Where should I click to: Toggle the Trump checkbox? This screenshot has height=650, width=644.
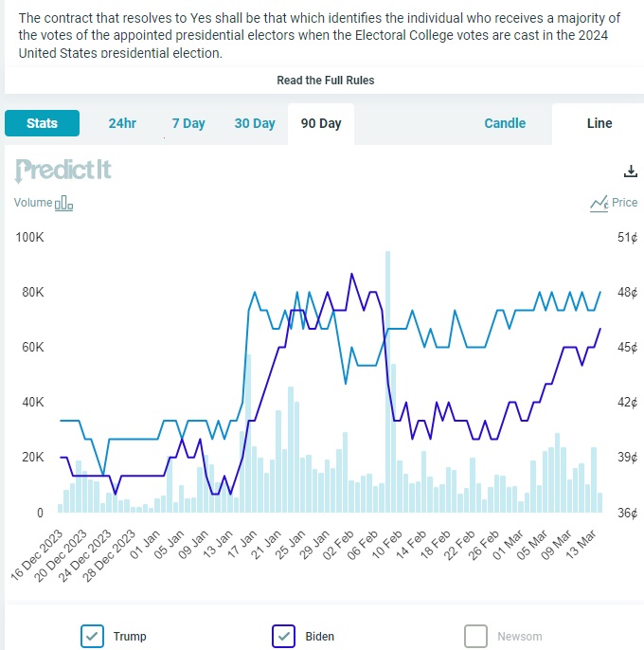click(92, 636)
